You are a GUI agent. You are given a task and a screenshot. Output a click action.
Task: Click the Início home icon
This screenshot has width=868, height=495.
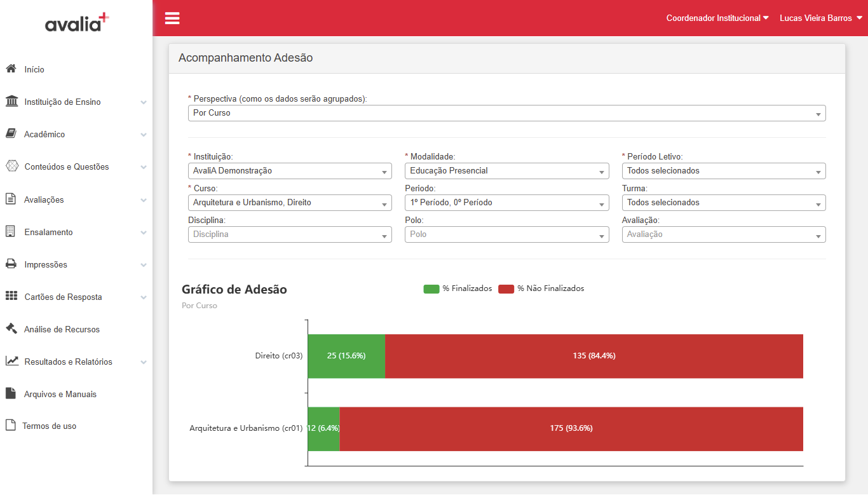(x=11, y=69)
